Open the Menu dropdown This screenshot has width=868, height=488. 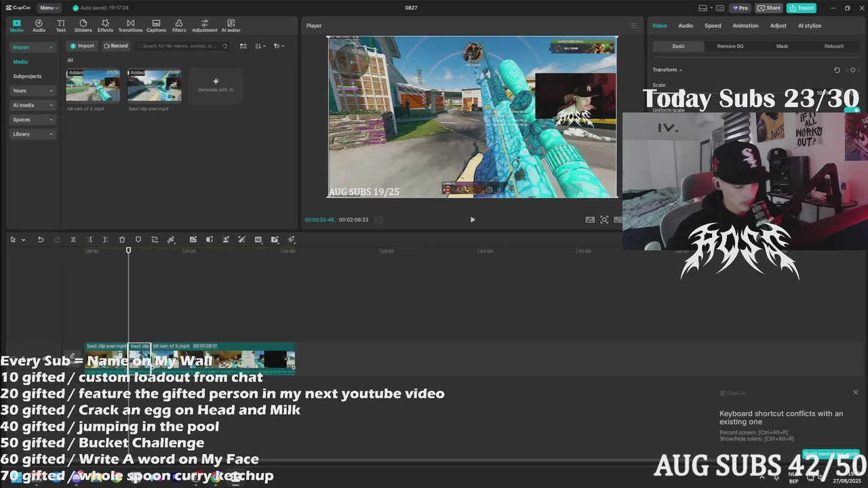coord(49,8)
